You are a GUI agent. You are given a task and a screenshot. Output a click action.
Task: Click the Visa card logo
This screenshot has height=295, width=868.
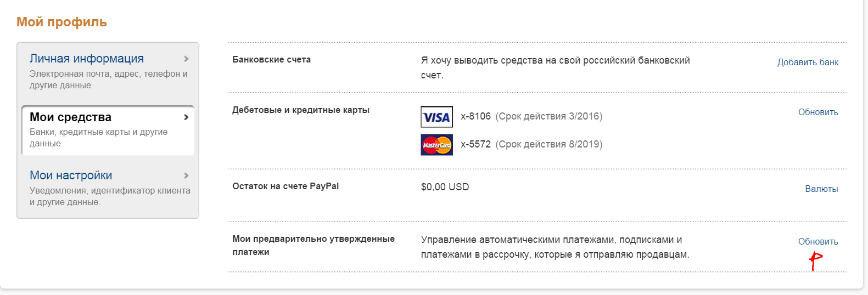click(x=436, y=117)
